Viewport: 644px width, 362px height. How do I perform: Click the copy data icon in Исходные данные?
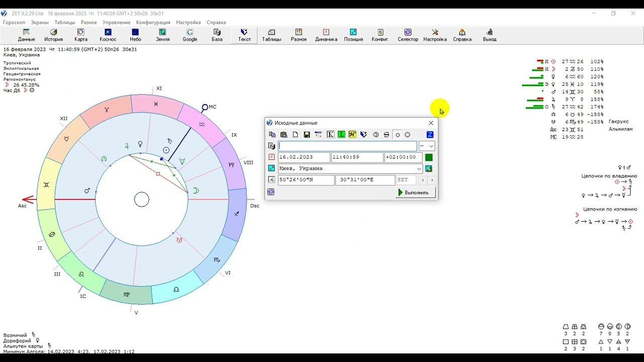[272, 135]
